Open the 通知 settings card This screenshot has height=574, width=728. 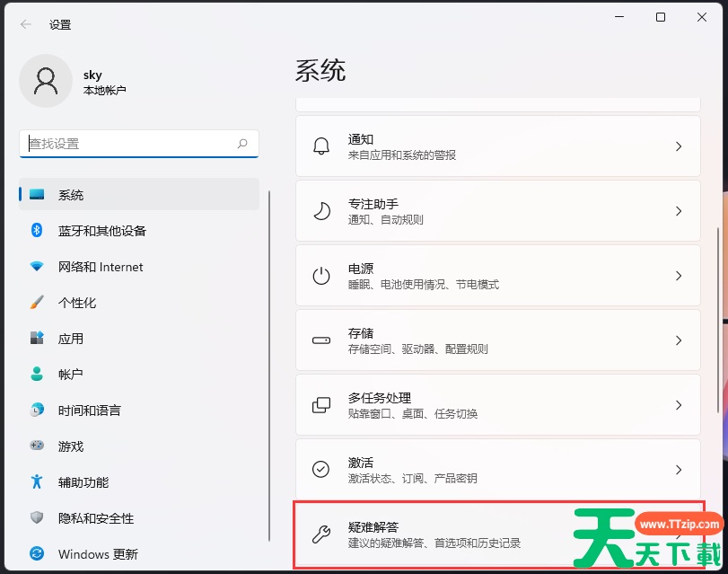point(497,146)
